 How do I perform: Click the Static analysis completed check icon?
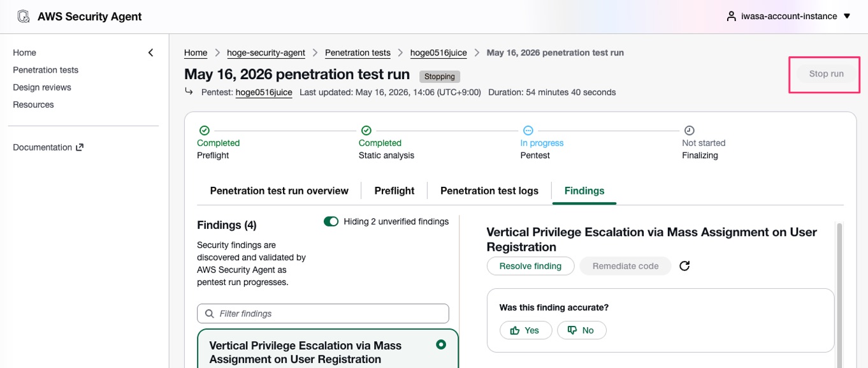click(x=366, y=130)
